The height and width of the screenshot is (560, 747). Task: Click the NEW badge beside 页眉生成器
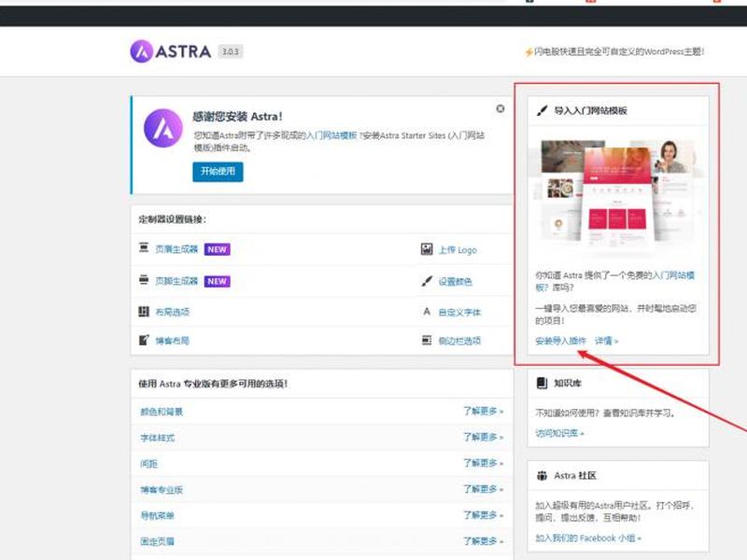pyautogui.click(x=218, y=249)
